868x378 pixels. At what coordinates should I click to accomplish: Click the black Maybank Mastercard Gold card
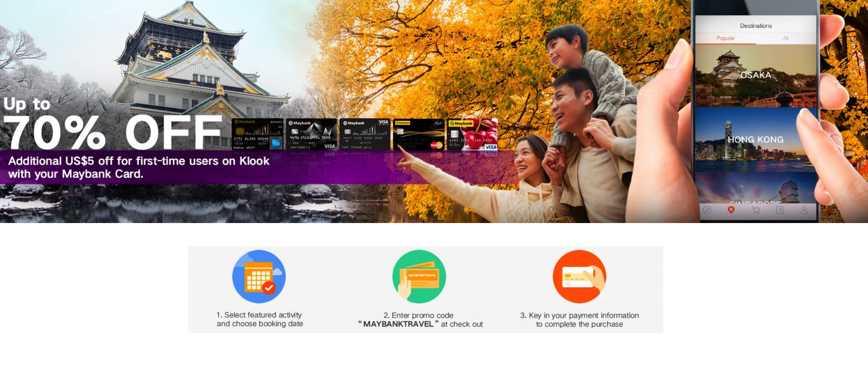(x=419, y=134)
